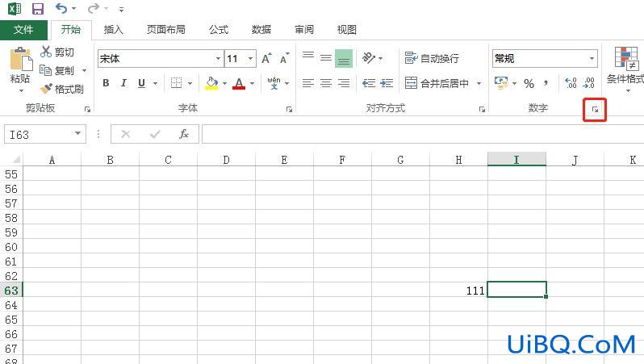Screen dimensions: 644x364
Task: Apply yellow fill color
Action: (x=211, y=83)
